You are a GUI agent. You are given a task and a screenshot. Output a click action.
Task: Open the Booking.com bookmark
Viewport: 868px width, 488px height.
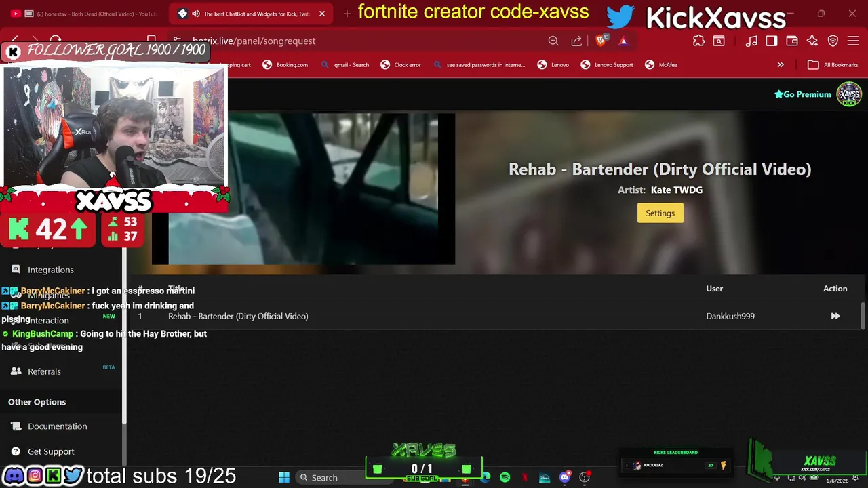click(285, 65)
